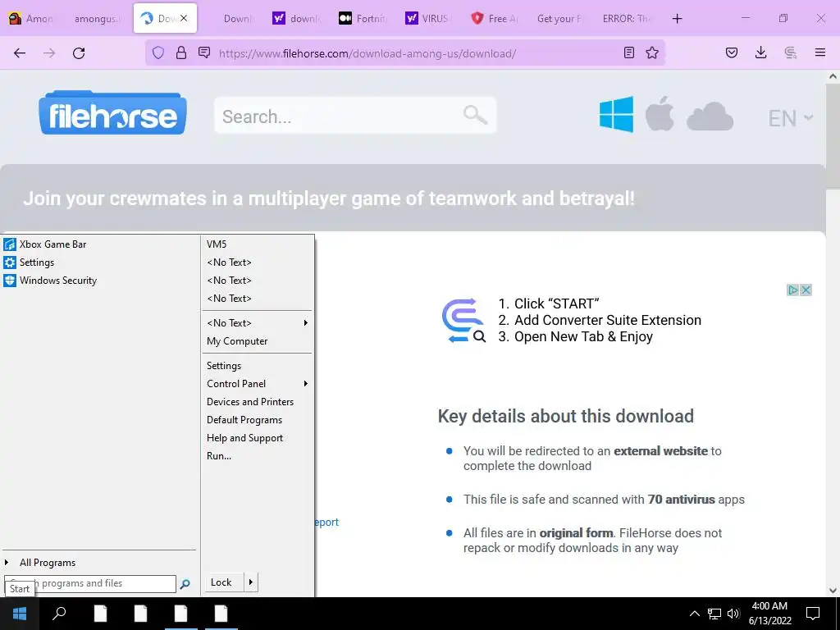
Task: Open network status tray icon
Action: pos(714,614)
